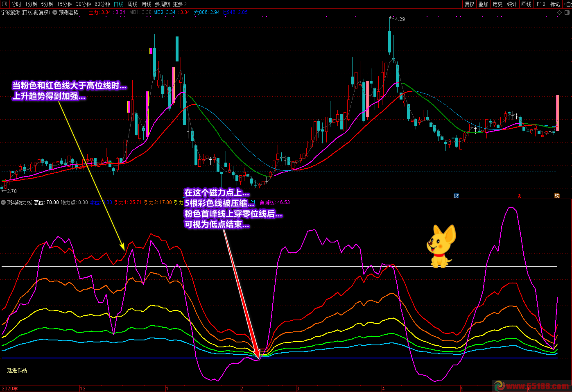Toggle the left sidebar panel icon
Viewport: 572px width, 392px height.
[x=4, y=4]
